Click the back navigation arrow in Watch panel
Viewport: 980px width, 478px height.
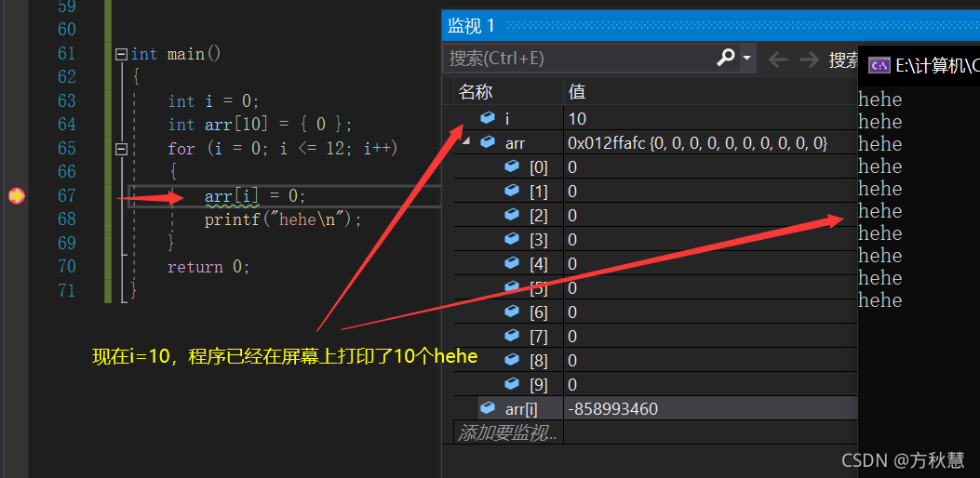click(778, 60)
